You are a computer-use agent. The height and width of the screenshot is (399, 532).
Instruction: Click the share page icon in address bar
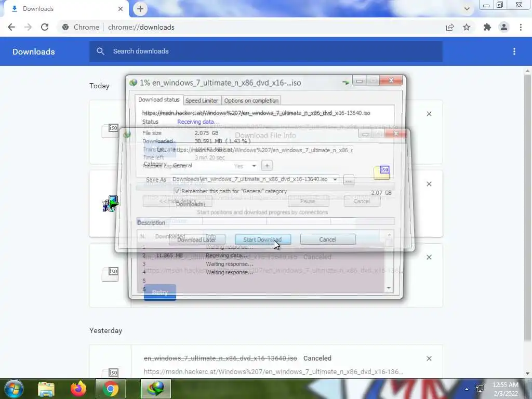(x=450, y=27)
